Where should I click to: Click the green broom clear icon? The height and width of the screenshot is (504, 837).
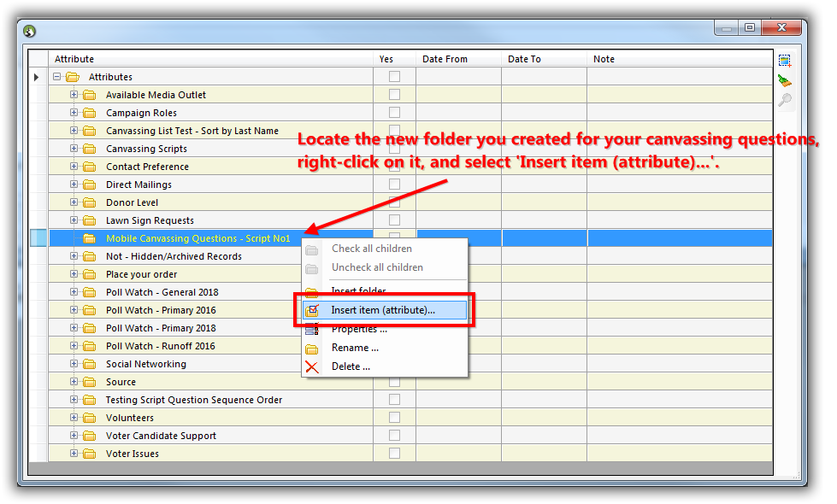(x=784, y=80)
